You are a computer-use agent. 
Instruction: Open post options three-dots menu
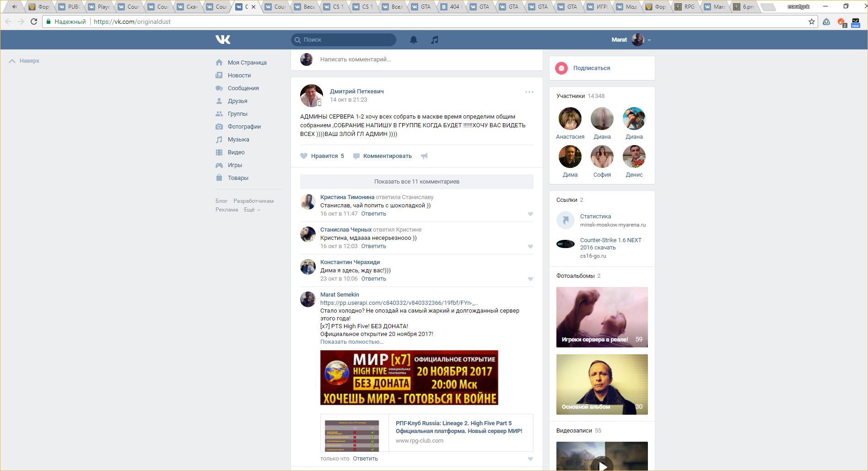click(529, 92)
